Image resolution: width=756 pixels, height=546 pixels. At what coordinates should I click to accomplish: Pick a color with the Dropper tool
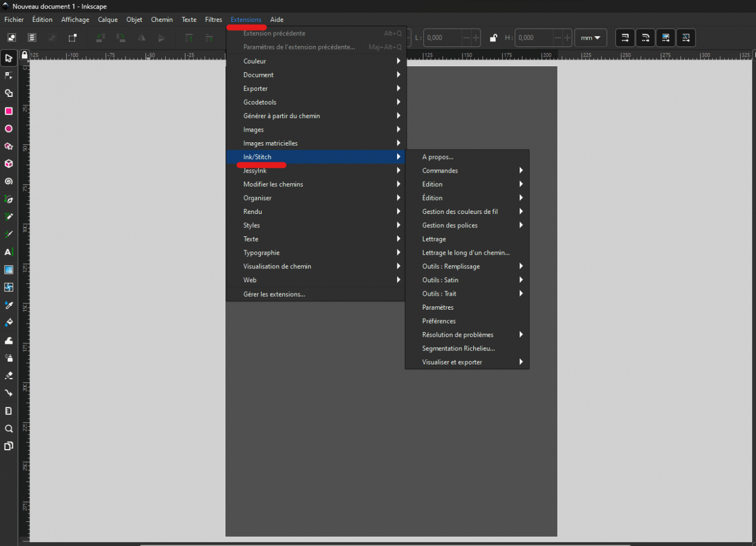[8, 305]
